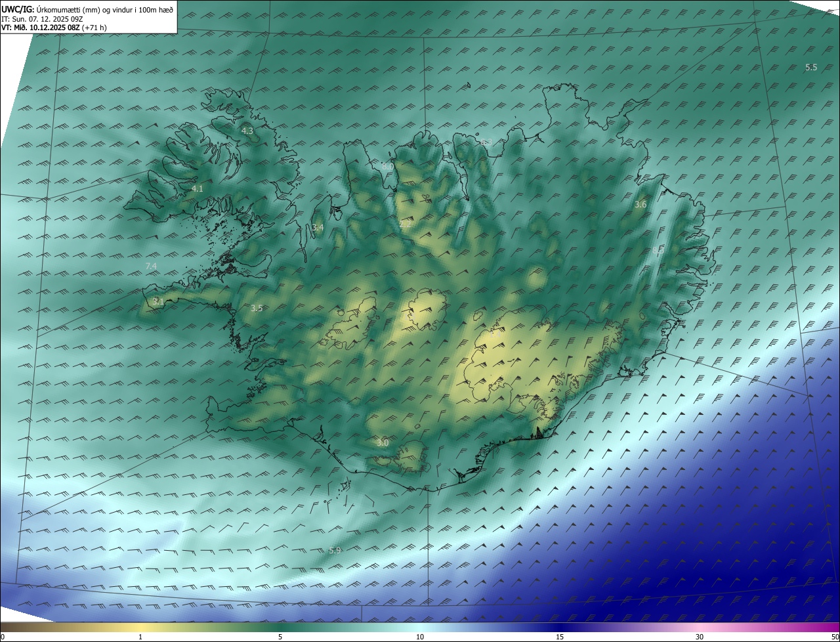Click the colorbar tick label 1
The width and height of the screenshot is (840, 642).
pyautogui.click(x=140, y=637)
